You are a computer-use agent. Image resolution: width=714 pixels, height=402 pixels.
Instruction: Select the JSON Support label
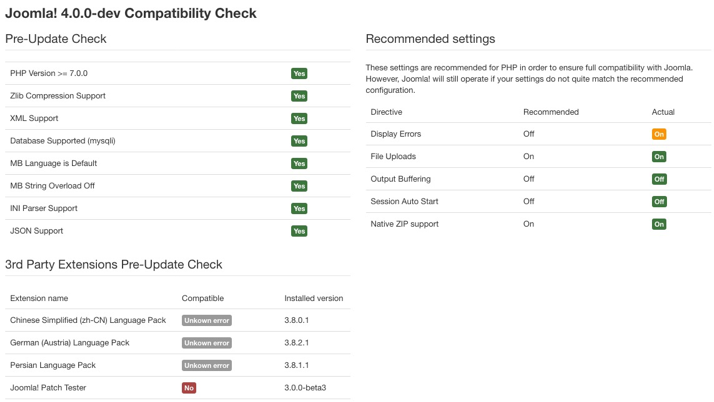(x=36, y=231)
